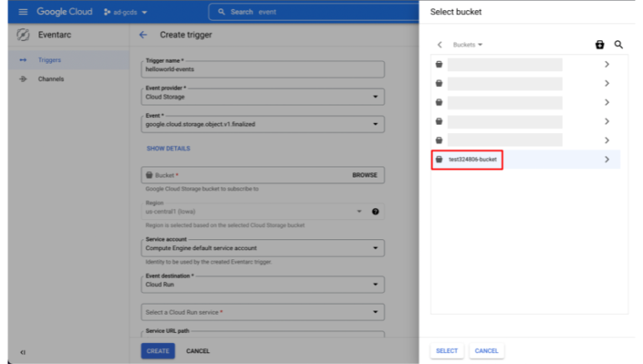Click the Channels sidebar icon

pyautogui.click(x=23, y=79)
